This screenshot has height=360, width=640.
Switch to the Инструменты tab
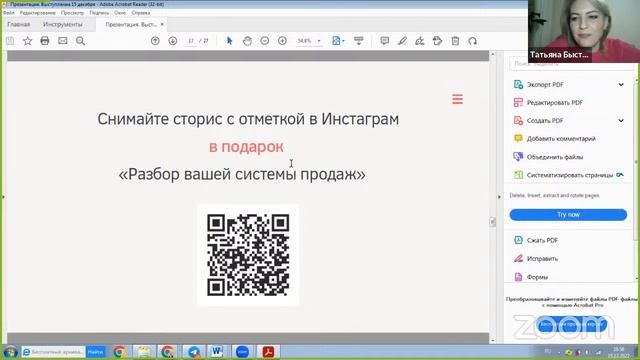click(62, 24)
